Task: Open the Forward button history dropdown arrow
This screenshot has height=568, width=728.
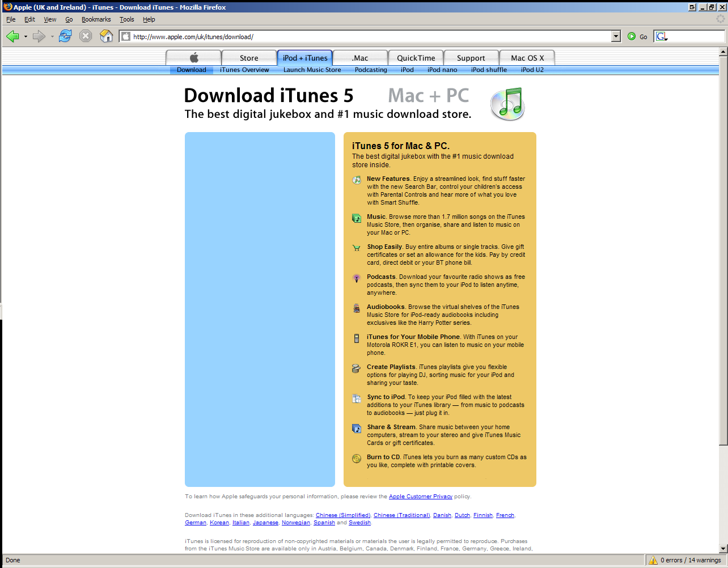Action: tap(52, 37)
